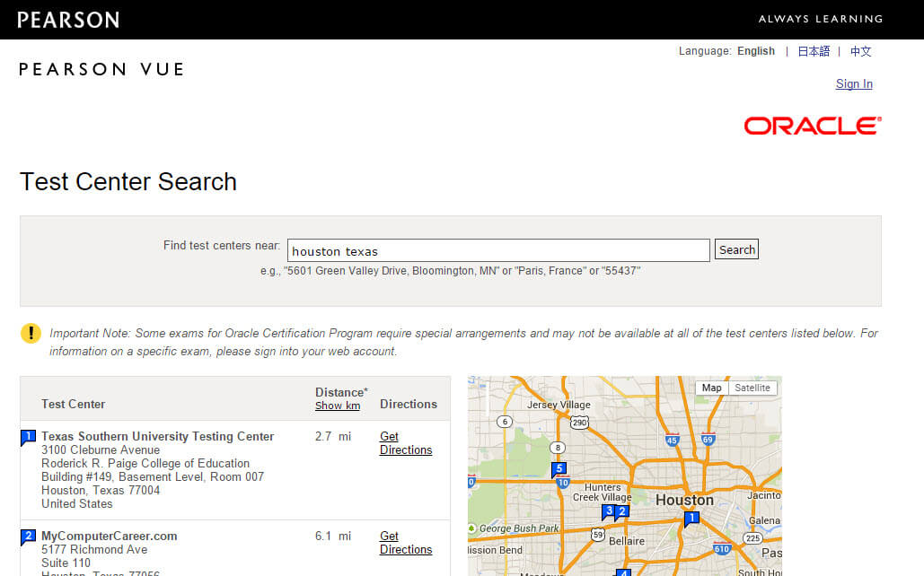
Task: Select map pin number 5
Action: click(x=559, y=469)
